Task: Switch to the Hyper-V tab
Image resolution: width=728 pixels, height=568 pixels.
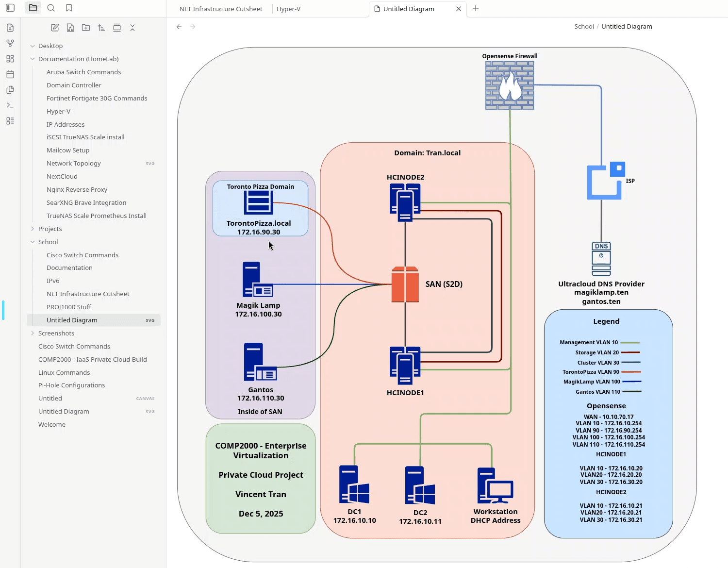Action: click(x=288, y=9)
